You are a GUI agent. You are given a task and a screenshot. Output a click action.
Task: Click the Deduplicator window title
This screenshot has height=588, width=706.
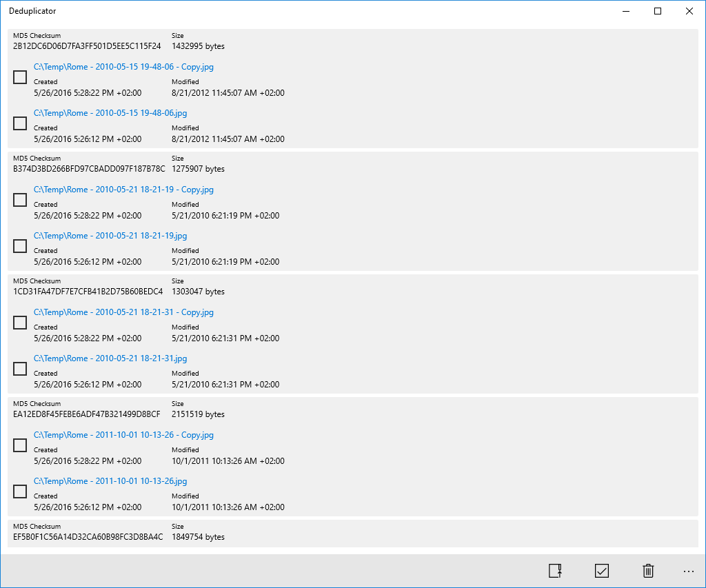[x=32, y=11]
